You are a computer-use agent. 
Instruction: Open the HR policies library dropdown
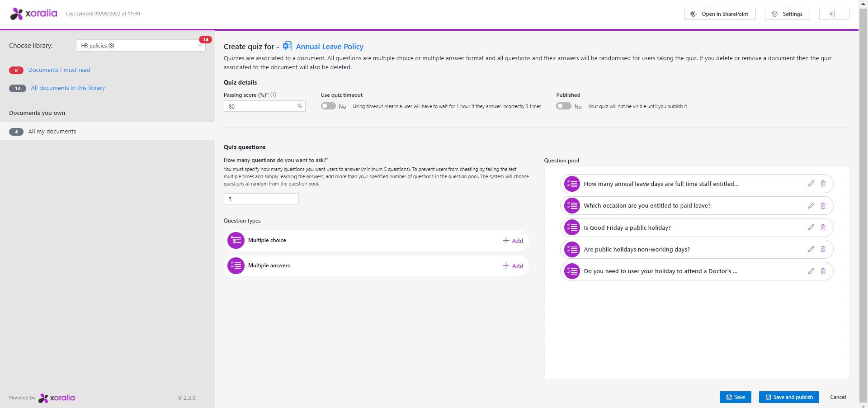141,46
